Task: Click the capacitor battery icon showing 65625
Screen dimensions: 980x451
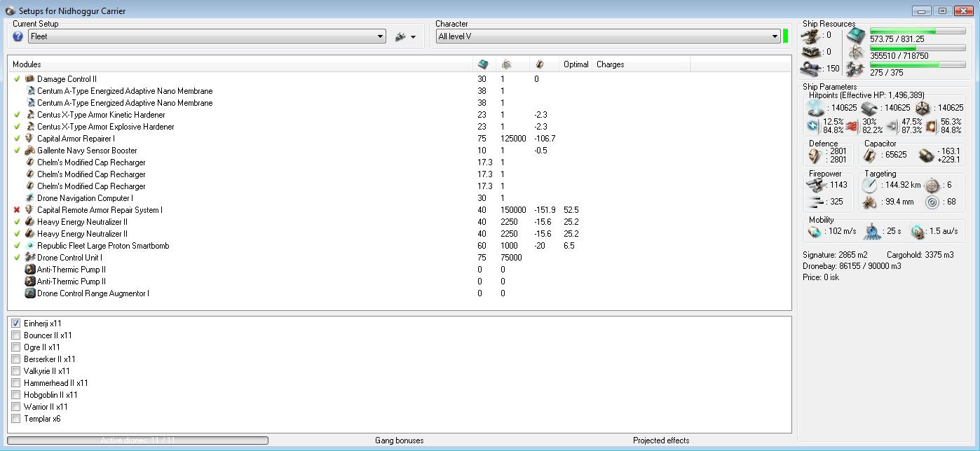Action: (871, 155)
